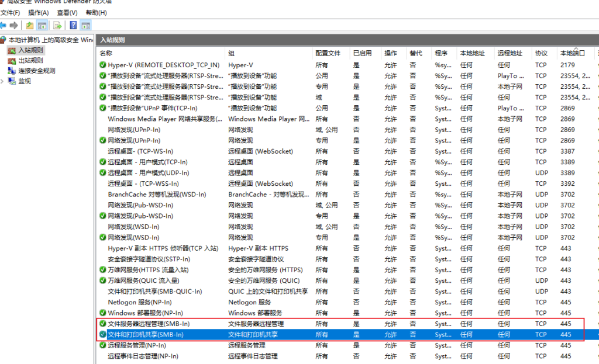Viewport: 599px width, 364px height.
Task: Sort rules by 名称 column header
Action: pyautogui.click(x=106, y=53)
